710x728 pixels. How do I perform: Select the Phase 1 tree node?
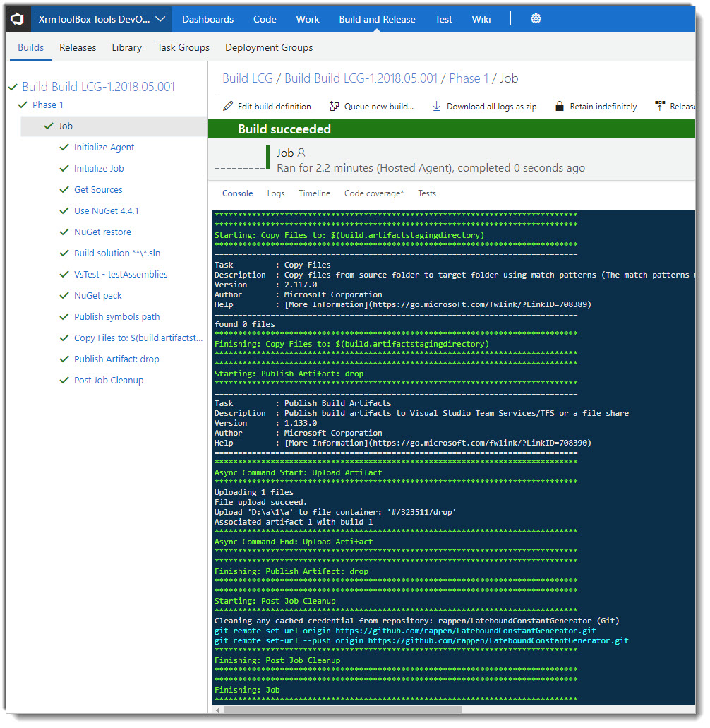pyautogui.click(x=48, y=105)
